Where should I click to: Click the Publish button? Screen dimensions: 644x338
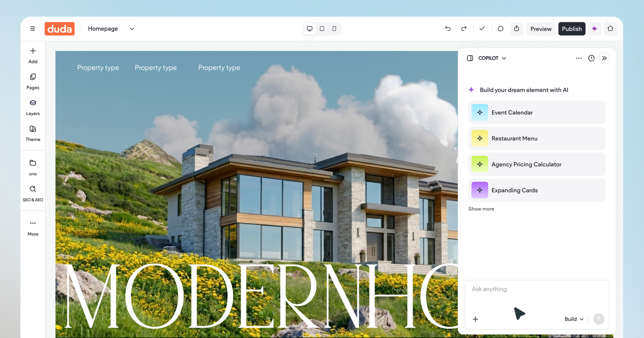tap(572, 29)
